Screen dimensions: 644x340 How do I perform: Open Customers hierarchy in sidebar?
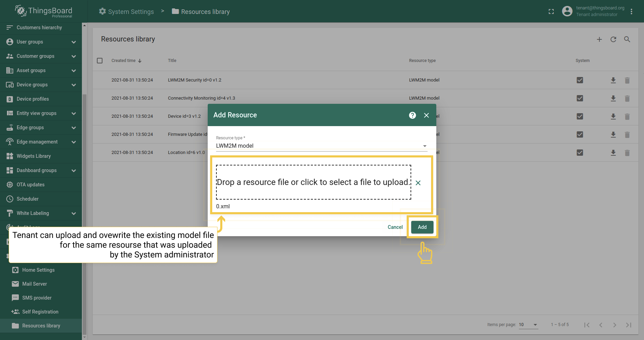41,28
